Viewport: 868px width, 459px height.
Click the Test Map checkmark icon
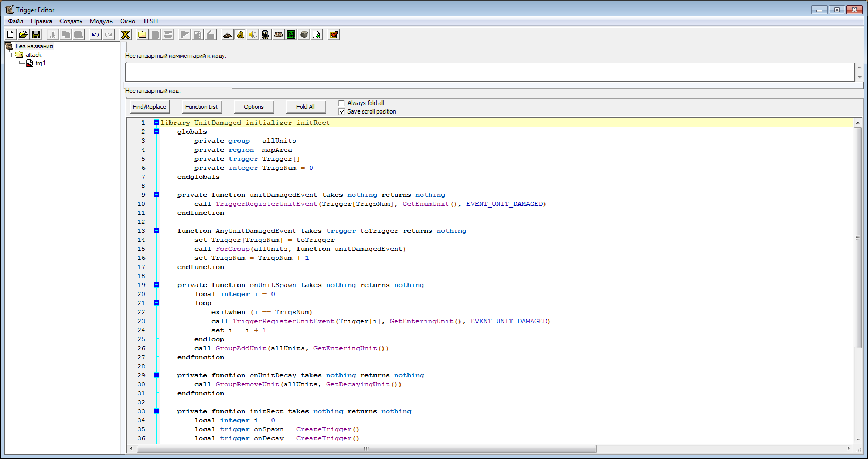(334, 34)
